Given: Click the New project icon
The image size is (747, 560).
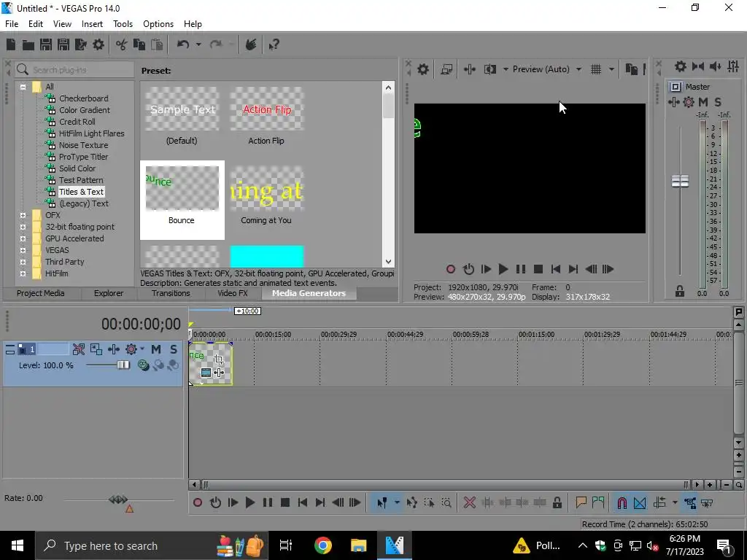Looking at the screenshot, I should [x=11, y=44].
